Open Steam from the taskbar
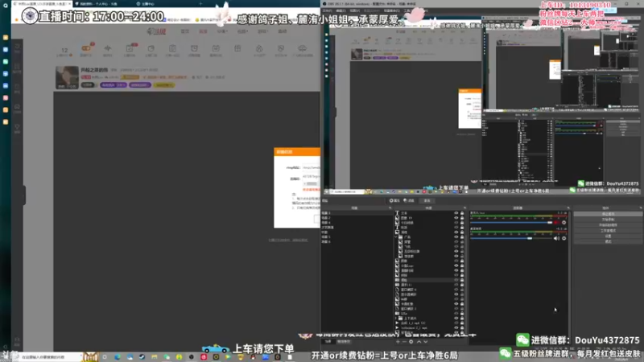644x362 pixels. (x=142, y=357)
